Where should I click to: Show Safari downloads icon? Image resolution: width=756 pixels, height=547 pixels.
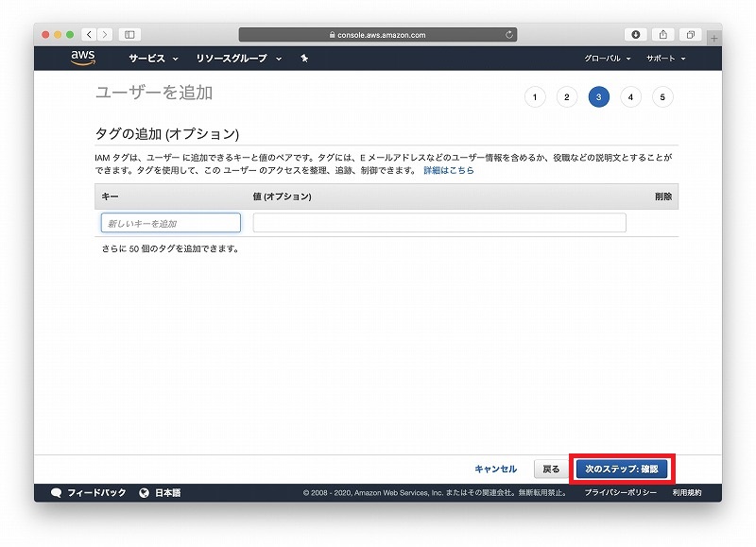(x=635, y=34)
